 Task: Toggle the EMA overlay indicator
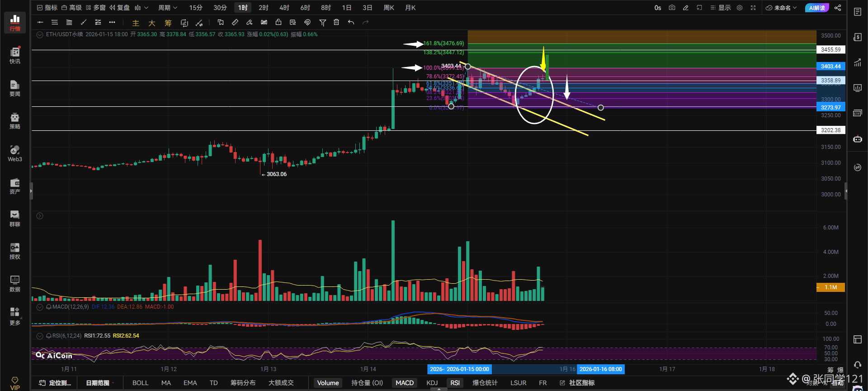pyautogui.click(x=190, y=383)
